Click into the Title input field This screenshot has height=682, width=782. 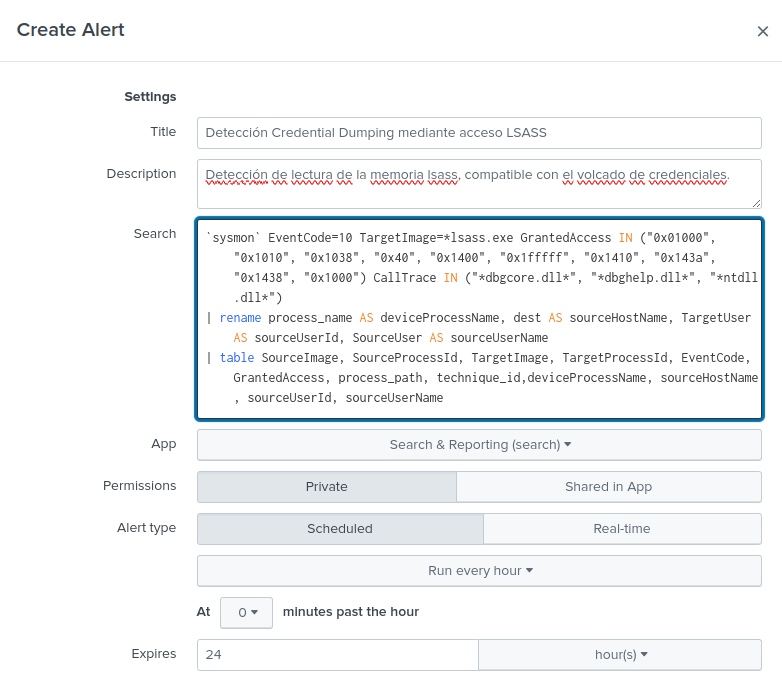(479, 133)
